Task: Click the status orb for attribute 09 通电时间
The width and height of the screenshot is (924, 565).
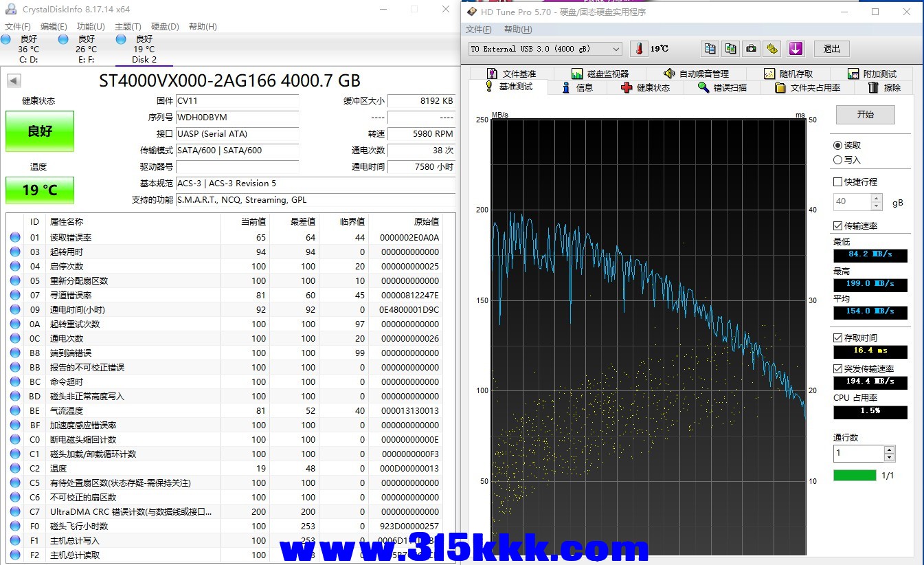Action: 15,310
